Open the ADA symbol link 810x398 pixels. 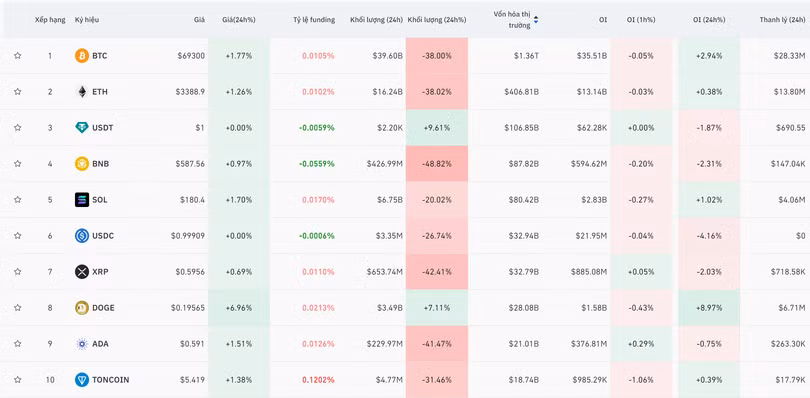click(x=100, y=344)
